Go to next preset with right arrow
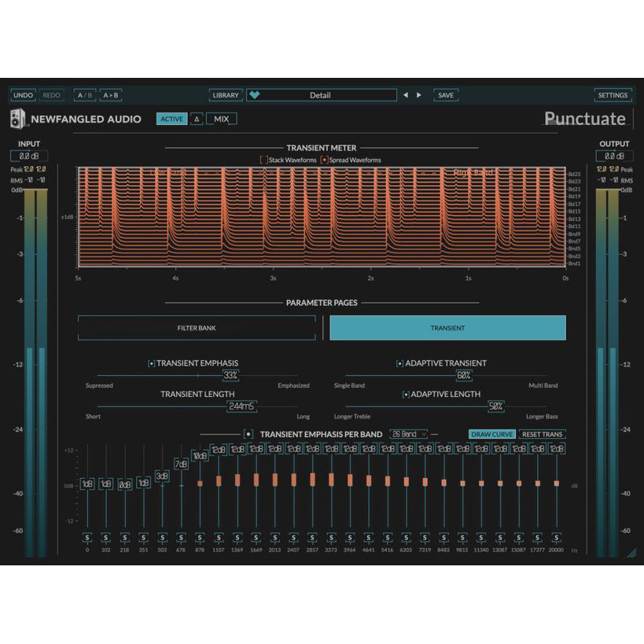Viewport: 644px width, 644px height. 419,95
